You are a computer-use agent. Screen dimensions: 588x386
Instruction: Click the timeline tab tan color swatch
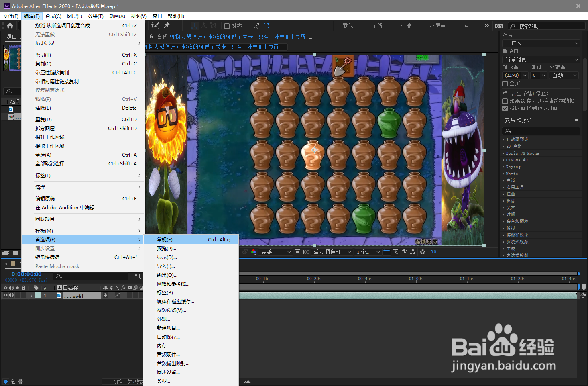[13, 263]
